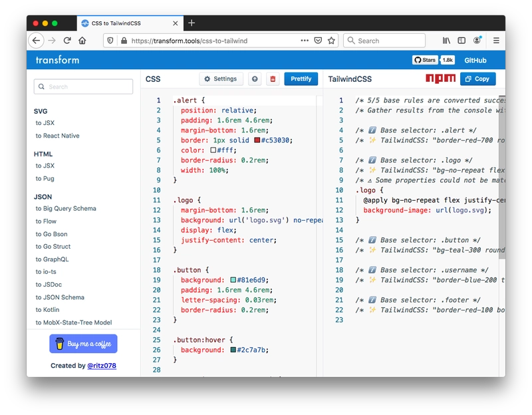
Task: Open the npm logo link
Action: coord(440,78)
